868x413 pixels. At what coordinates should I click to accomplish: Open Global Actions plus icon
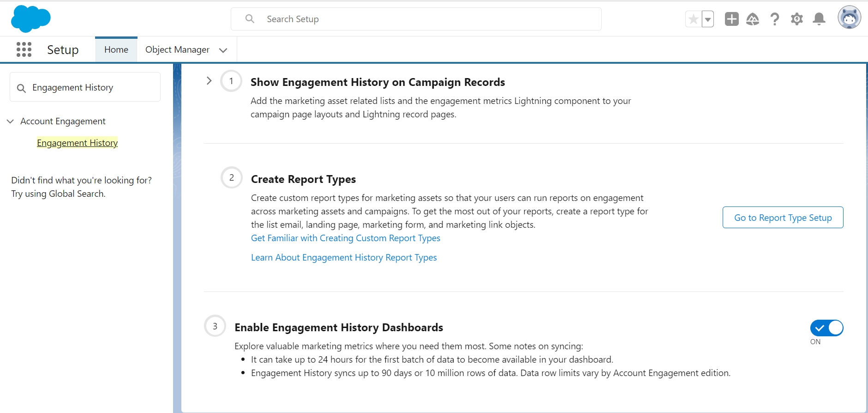pyautogui.click(x=731, y=19)
